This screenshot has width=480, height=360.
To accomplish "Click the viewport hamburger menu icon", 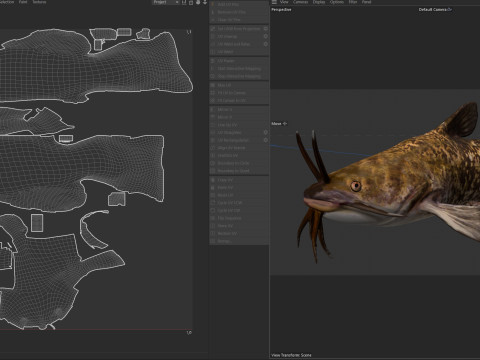I will (274, 2).
